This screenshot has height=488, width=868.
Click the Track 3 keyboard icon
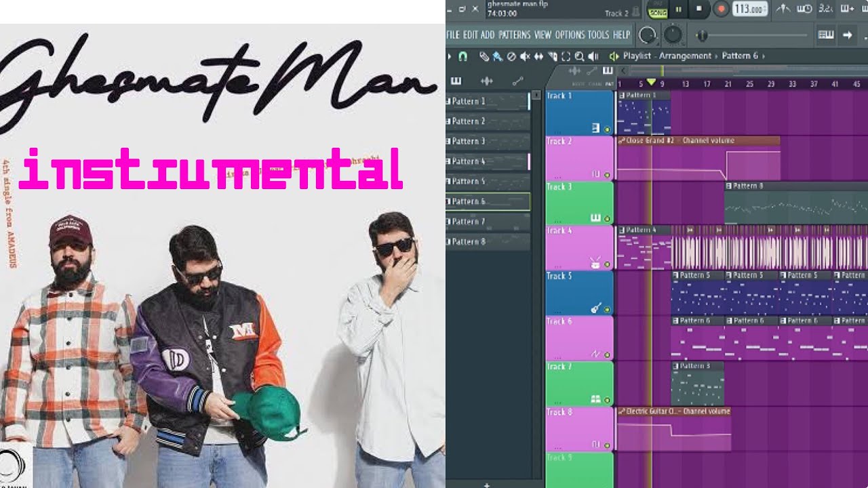coord(596,218)
